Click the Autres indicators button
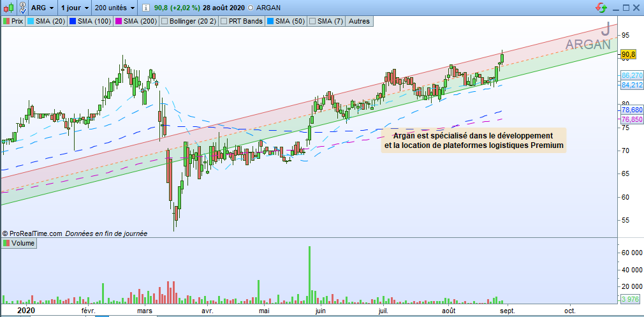The width and height of the screenshot is (644, 317). pyautogui.click(x=360, y=21)
